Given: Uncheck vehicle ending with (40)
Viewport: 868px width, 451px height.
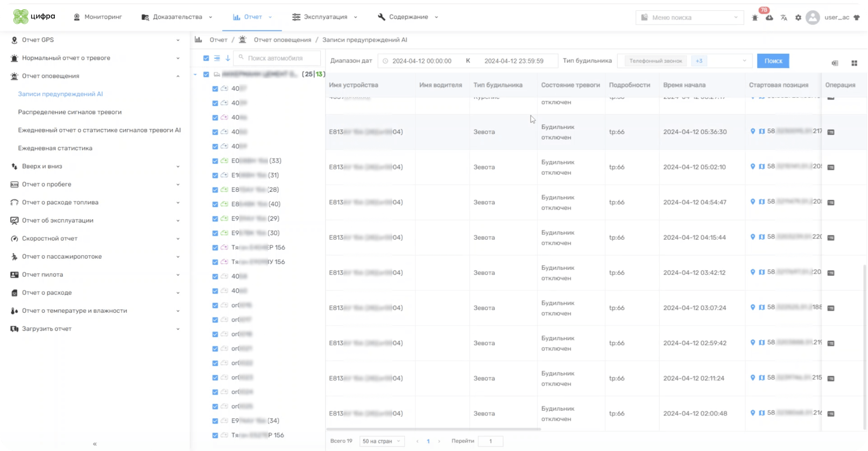Looking at the screenshot, I should click(x=215, y=204).
